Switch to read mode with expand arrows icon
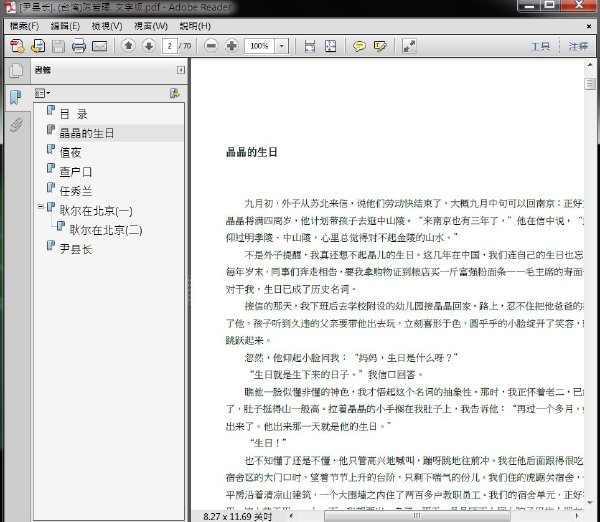The image size is (600, 522). (x=409, y=46)
